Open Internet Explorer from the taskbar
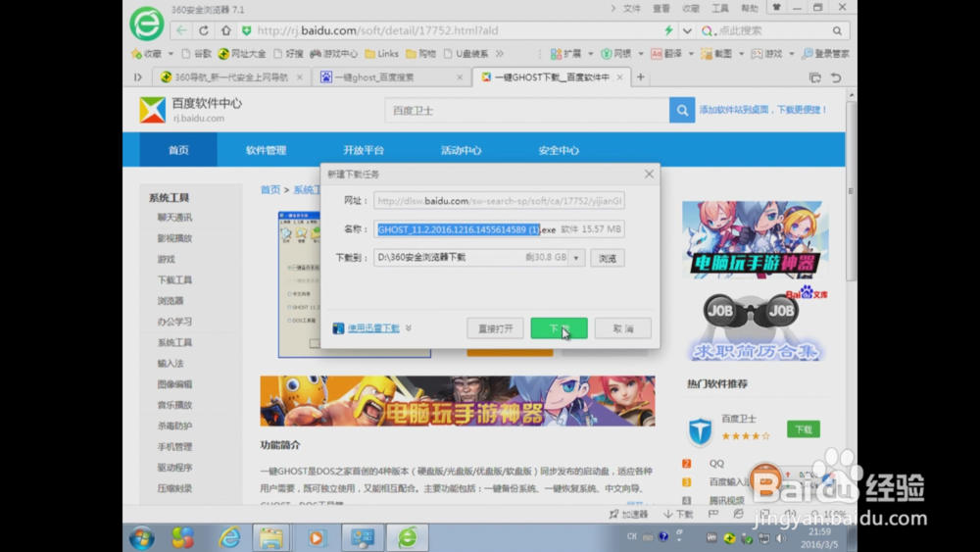 229,537
